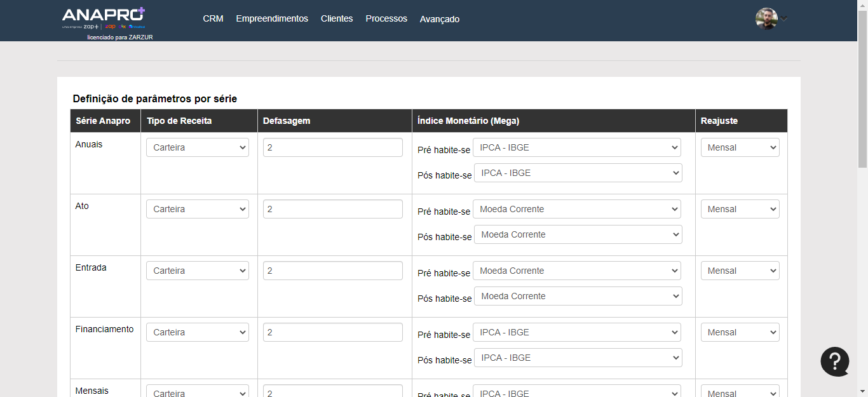Expand the arrow next to profile avatar
Viewport: 868px width, 397px height.
784,19
